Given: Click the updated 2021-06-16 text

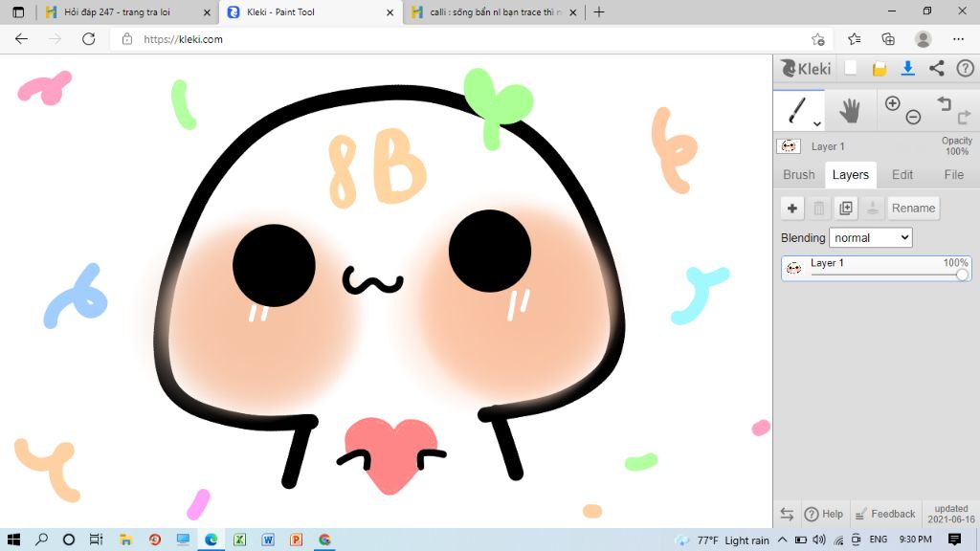Looking at the screenshot, I should tap(950, 514).
